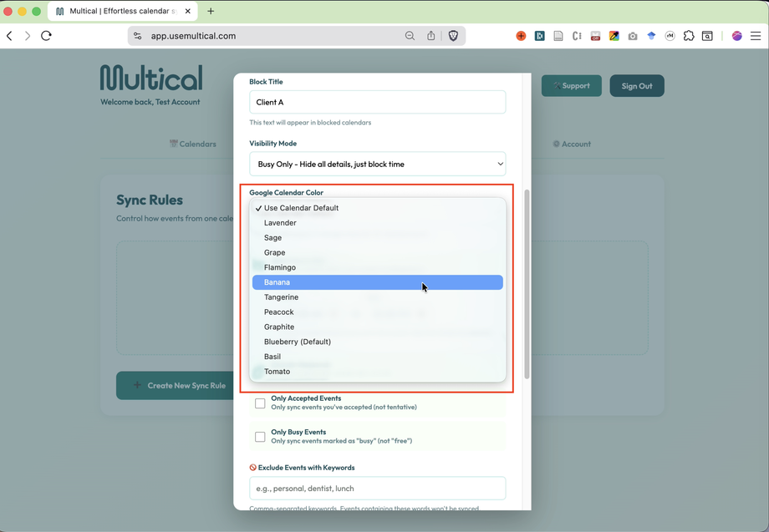The height and width of the screenshot is (532, 769).
Task: Select Use Calendar Default color option
Action: click(x=377, y=208)
